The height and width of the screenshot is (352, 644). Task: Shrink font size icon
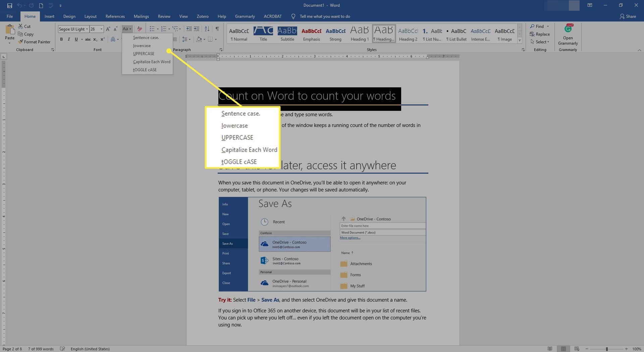(116, 29)
